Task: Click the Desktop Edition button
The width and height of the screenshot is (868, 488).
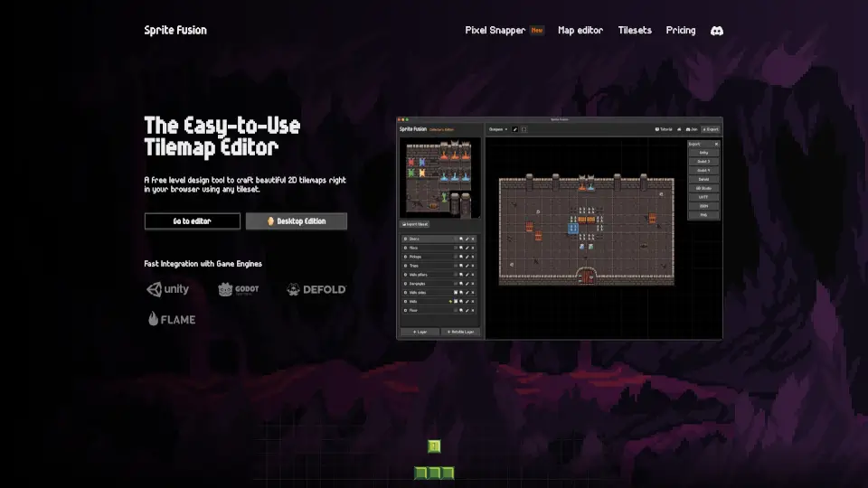Action: [x=296, y=221]
